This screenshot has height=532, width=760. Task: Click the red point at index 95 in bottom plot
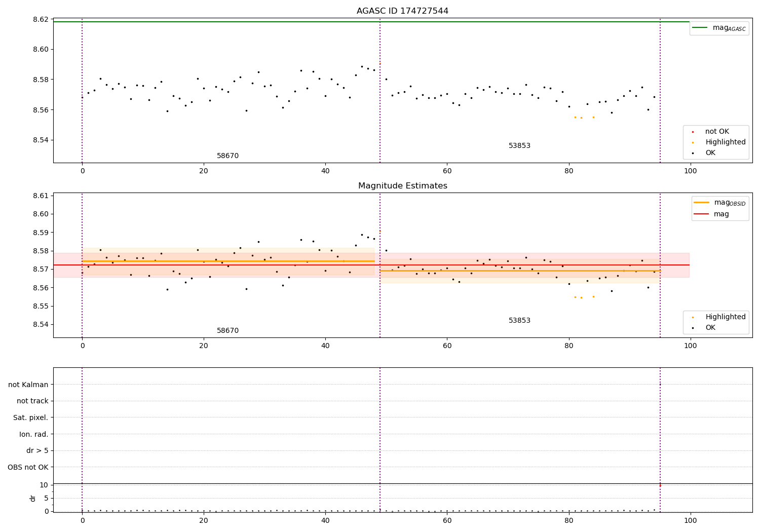(660, 485)
